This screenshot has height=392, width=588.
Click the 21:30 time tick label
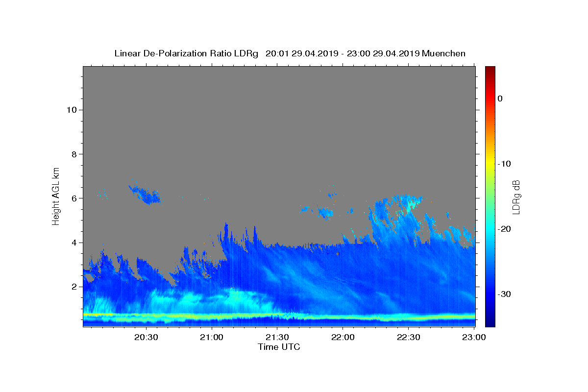[277, 337]
